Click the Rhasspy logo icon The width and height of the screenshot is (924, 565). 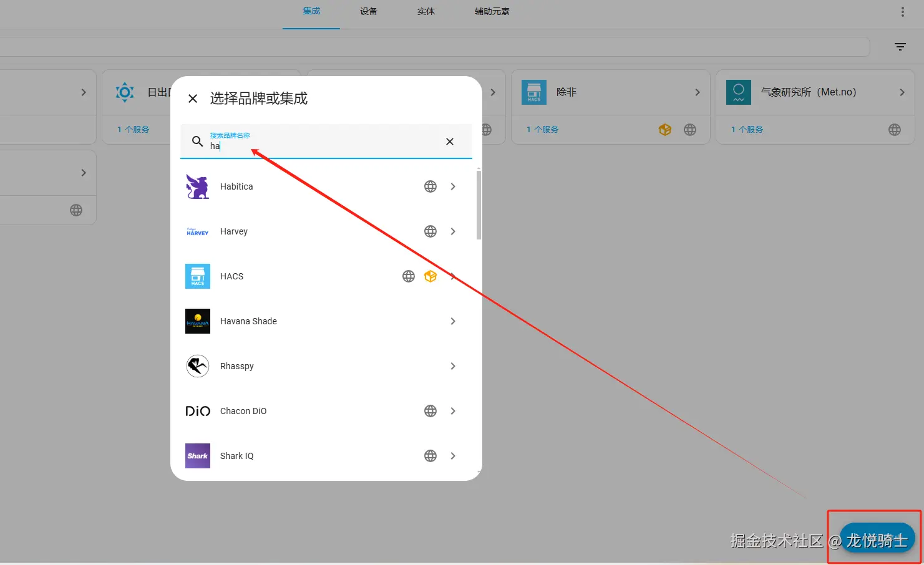pos(198,366)
